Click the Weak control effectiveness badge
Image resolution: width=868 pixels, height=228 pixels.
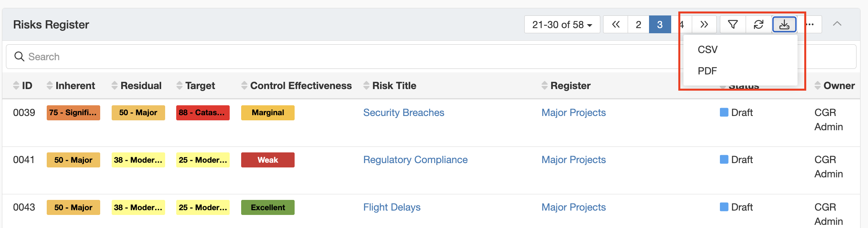point(268,160)
